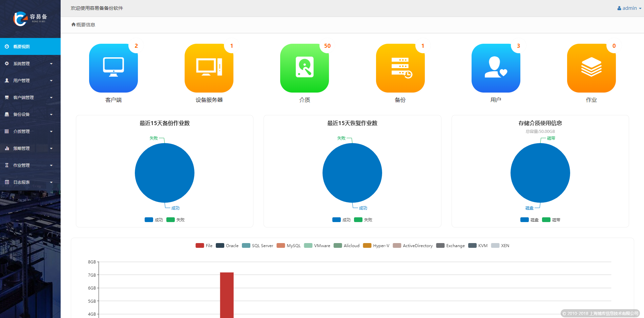Click the bar chart icon next to 策略管理
644x318 pixels.
tap(7, 148)
